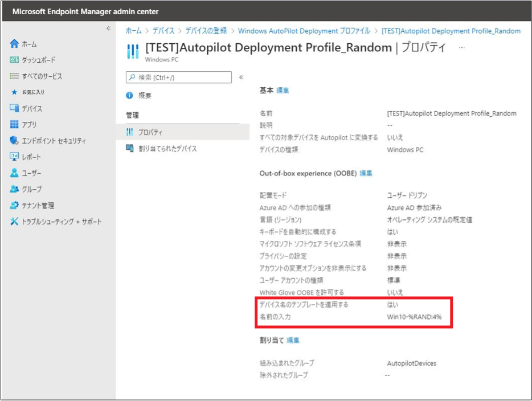Click the Azure AD 参加済み value

point(414,208)
